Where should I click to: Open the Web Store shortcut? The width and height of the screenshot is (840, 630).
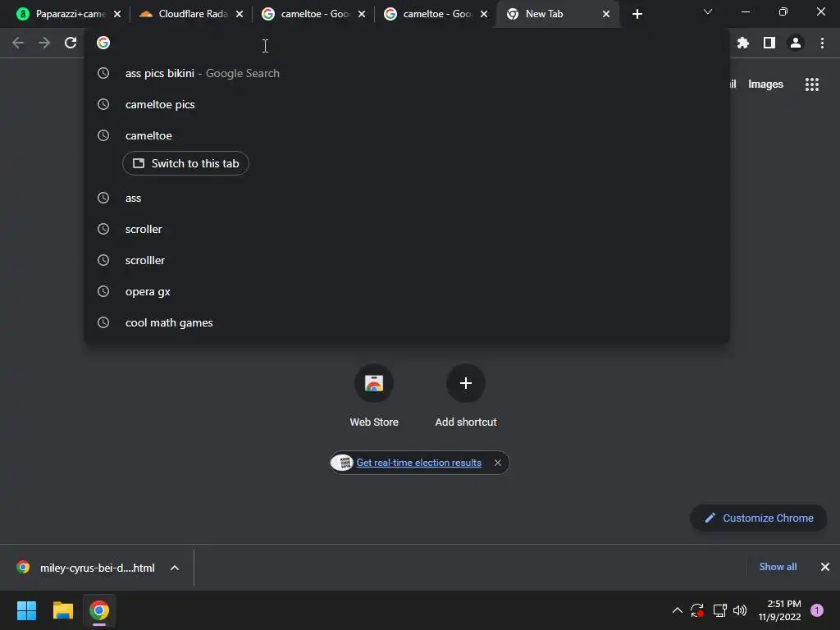click(x=374, y=395)
